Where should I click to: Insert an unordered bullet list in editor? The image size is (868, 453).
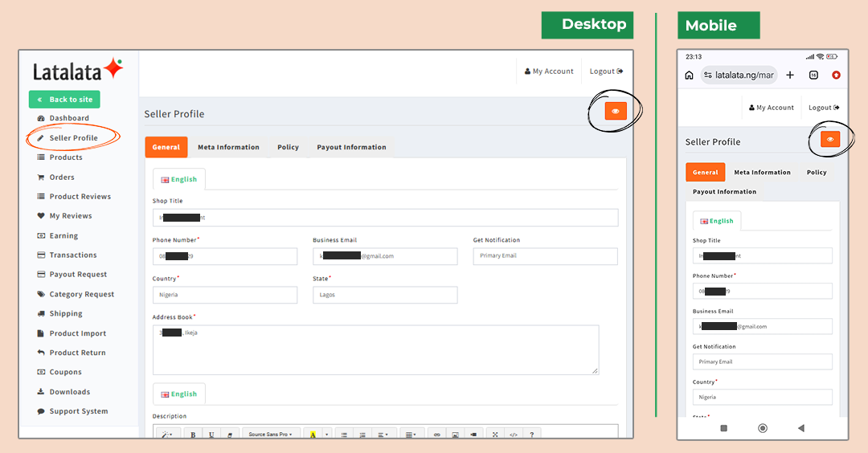[x=344, y=435]
